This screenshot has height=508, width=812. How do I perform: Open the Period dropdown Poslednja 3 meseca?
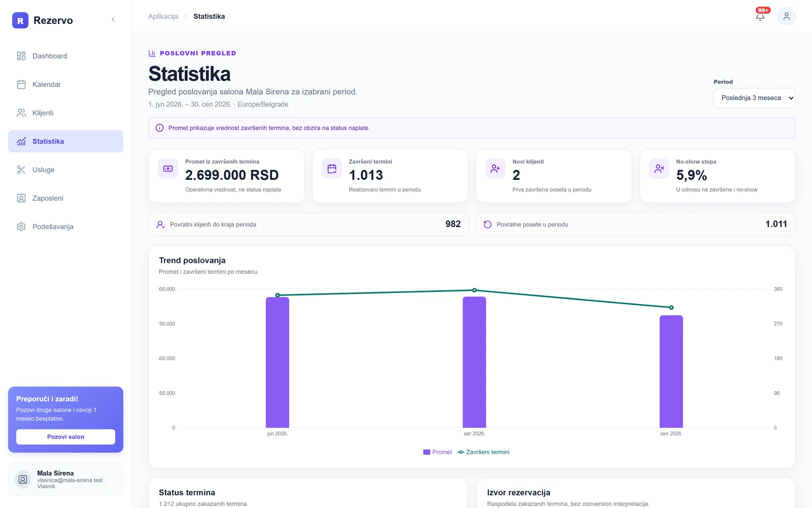point(754,98)
